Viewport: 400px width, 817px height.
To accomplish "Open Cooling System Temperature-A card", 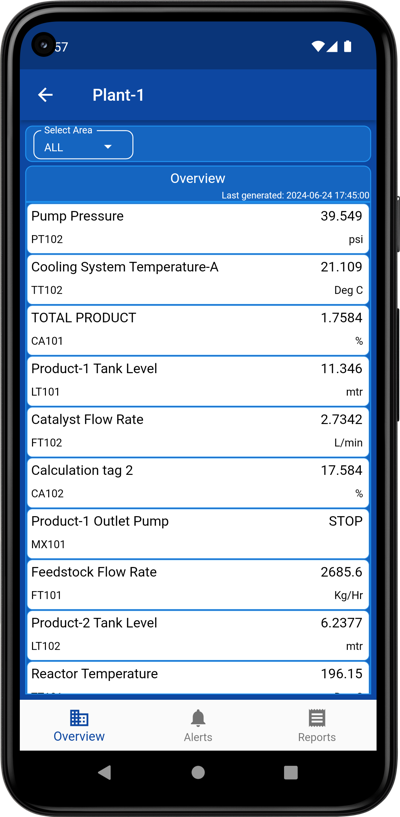I will point(198,279).
